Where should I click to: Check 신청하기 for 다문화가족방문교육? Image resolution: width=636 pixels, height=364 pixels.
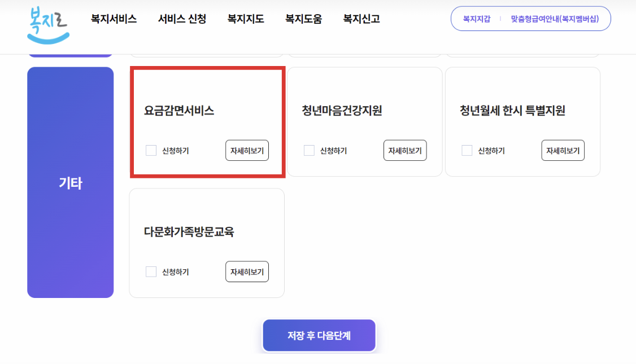[151, 271]
